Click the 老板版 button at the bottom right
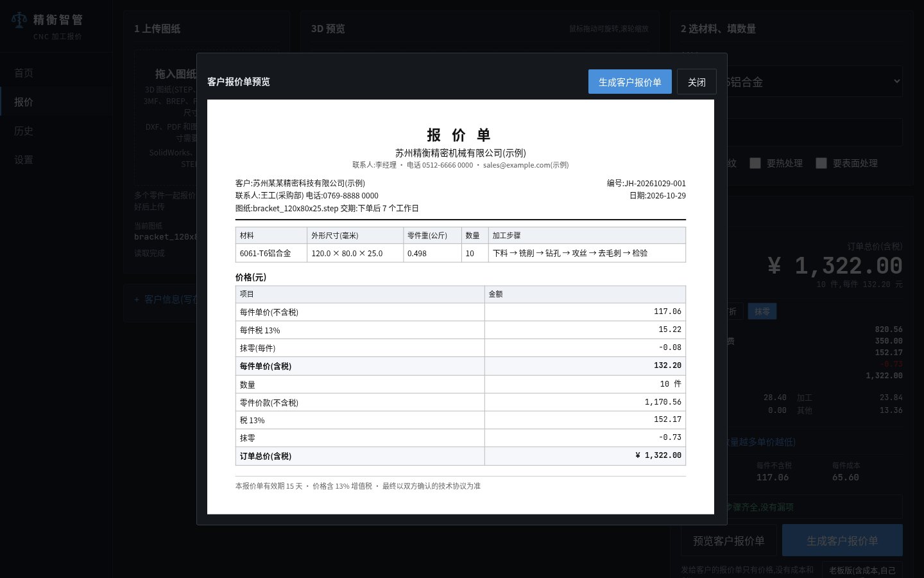924x578 pixels. click(862, 570)
